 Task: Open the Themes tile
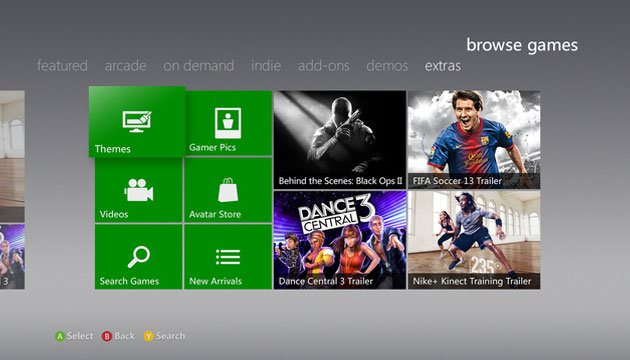tap(137, 122)
